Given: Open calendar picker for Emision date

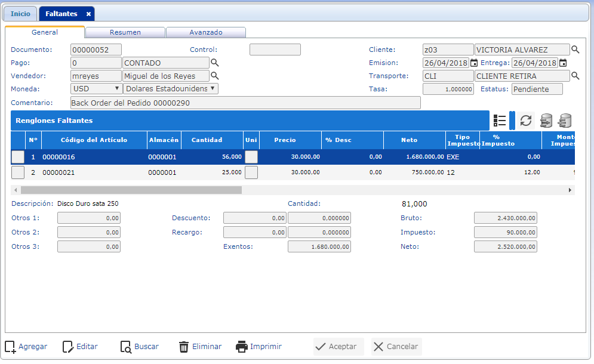Looking at the screenshot, I should click(x=474, y=63).
